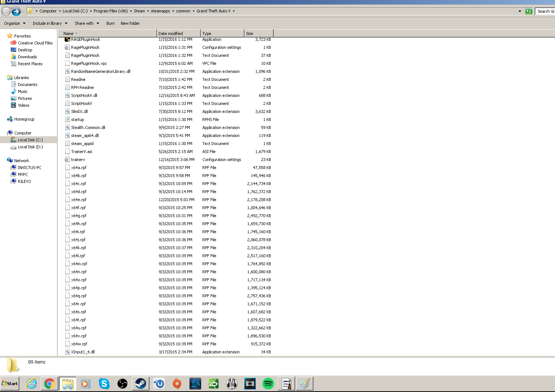The width and height of the screenshot is (555, 392).
Task: Click the trainerv configuration settings file icon
Action: [67, 160]
